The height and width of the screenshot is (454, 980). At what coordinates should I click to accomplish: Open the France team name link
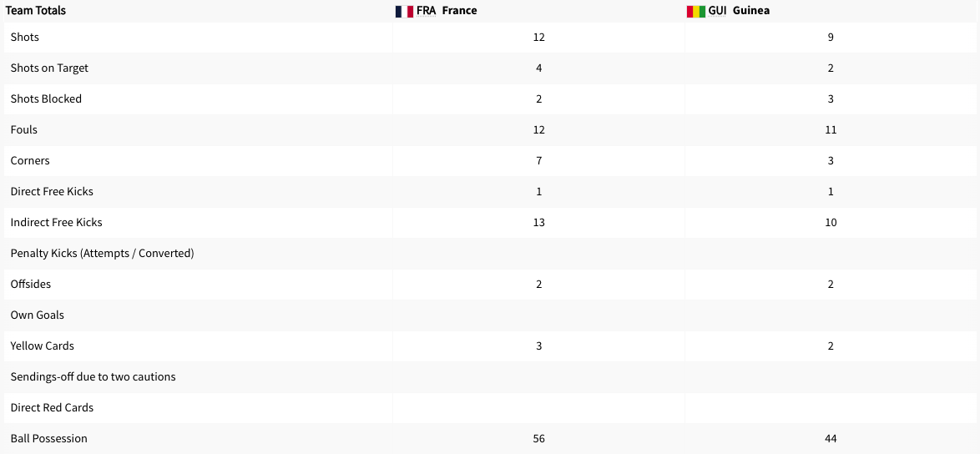click(x=459, y=11)
